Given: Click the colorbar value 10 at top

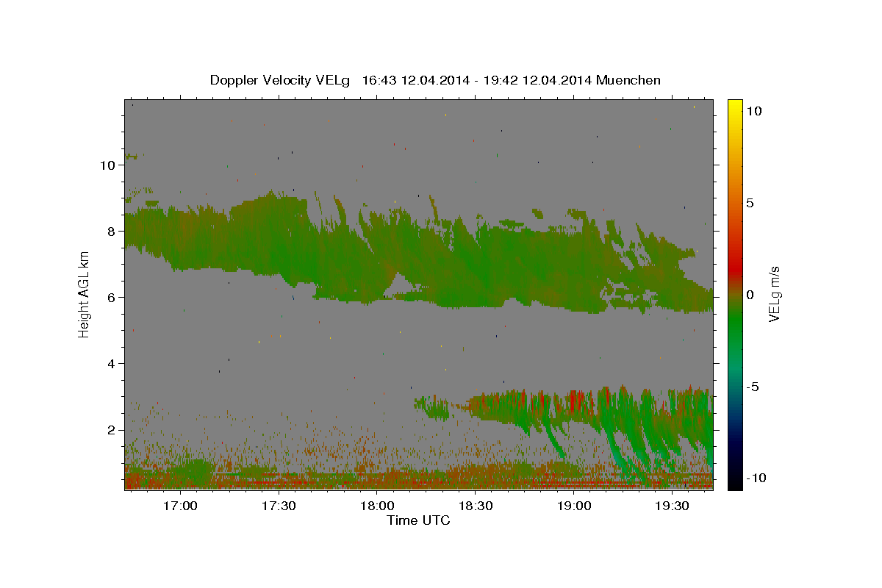Looking at the screenshot, I should point(755,111).
